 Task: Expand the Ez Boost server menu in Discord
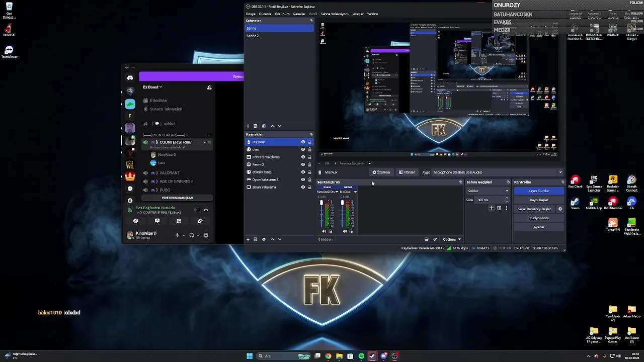coord(152,87)
